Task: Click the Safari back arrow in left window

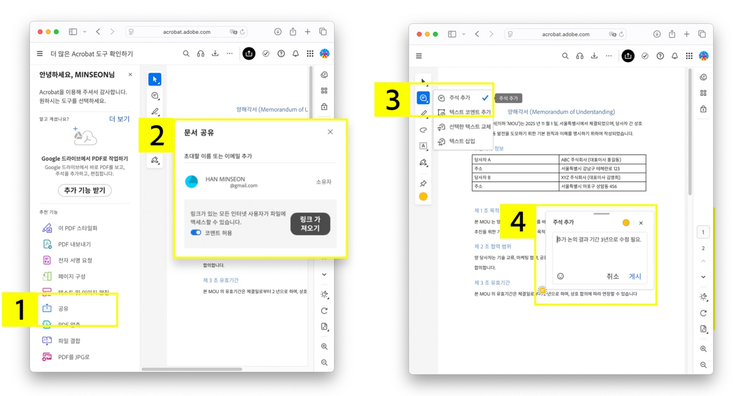Action: tap(98, 32)
